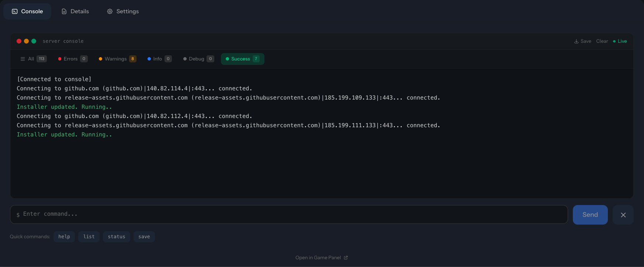Toggle the Success filter

tap(243, 59)
